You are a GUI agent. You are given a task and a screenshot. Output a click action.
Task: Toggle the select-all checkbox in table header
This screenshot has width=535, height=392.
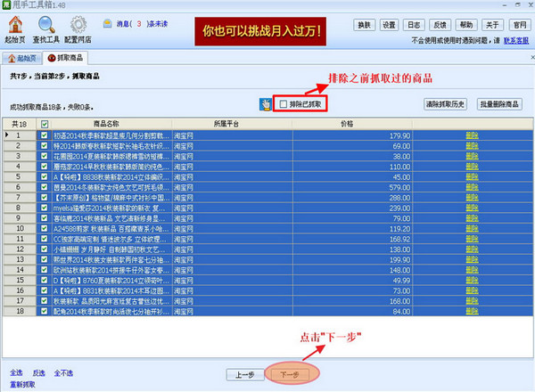(45, 125)
